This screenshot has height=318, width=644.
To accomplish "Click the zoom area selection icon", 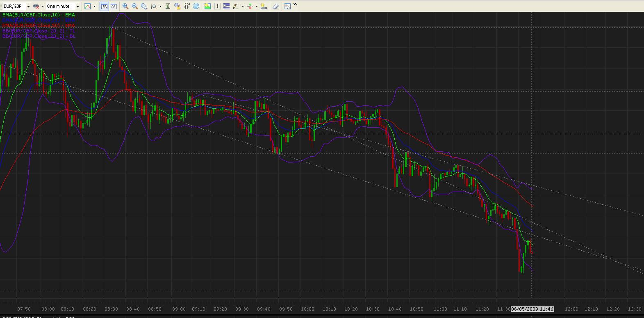I will pyautogui.click(x=144, y=6).
